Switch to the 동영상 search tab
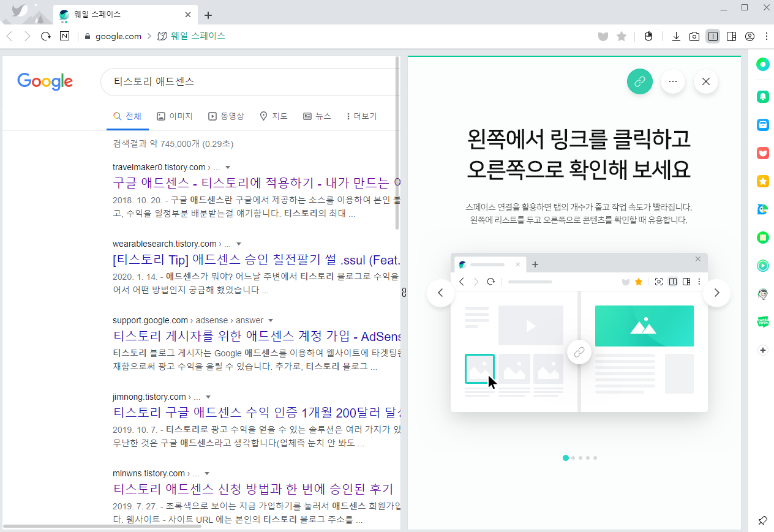 coord(226,116)
